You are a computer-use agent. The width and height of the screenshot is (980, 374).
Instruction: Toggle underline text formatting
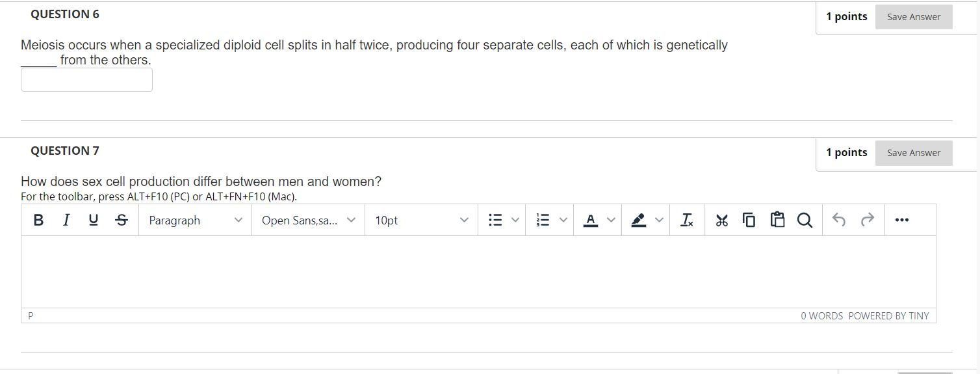(x=94, y=220)
